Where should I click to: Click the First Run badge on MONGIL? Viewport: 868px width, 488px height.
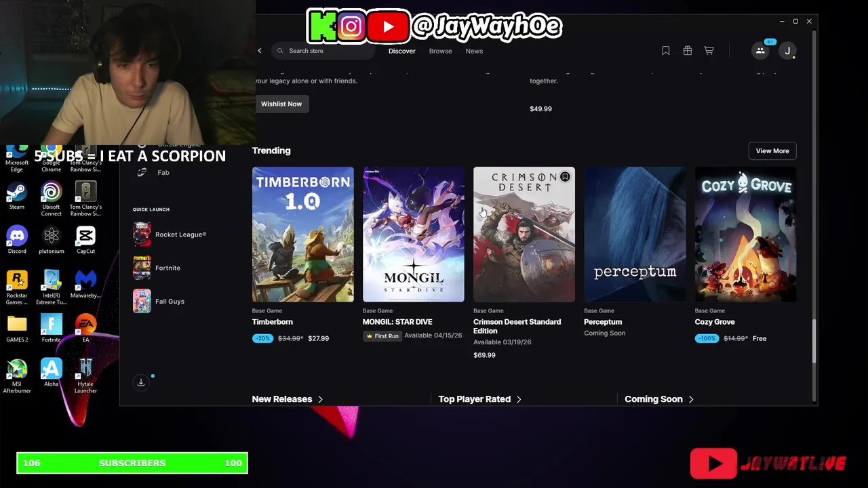(x=382, y=336)
